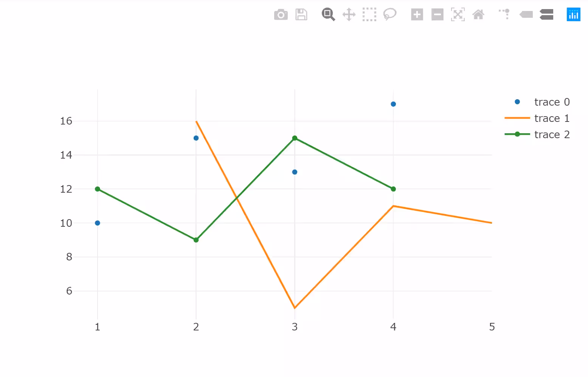Select the peak green data point at x=3
This screenshot has height=377, width=588.
[295, 138]
